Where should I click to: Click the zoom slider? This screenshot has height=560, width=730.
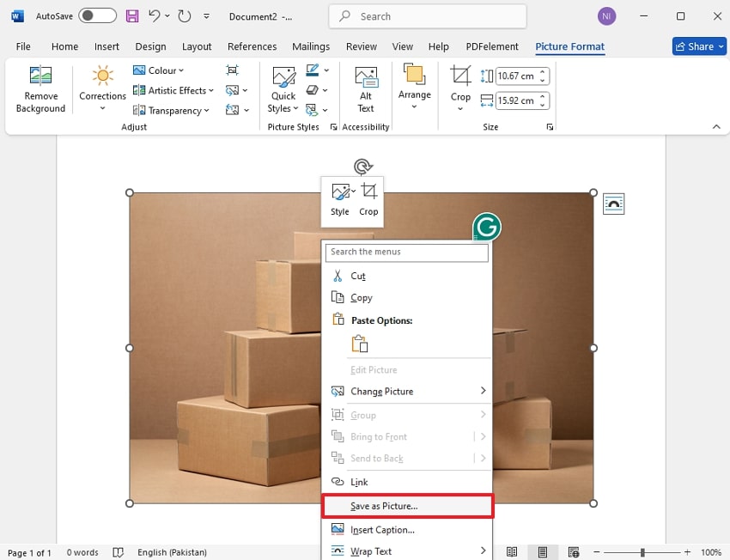(x=642, y=552)
